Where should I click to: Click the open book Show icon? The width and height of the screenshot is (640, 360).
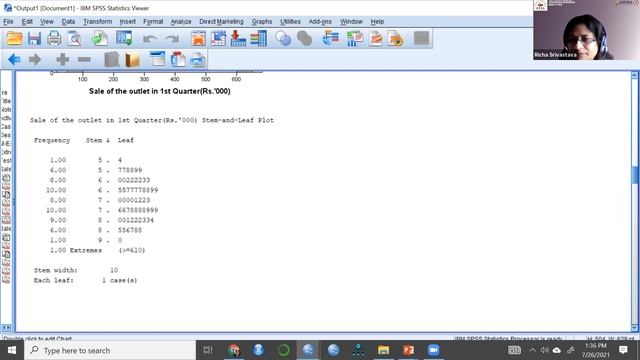pyautogui.click(x=132, y=60)
